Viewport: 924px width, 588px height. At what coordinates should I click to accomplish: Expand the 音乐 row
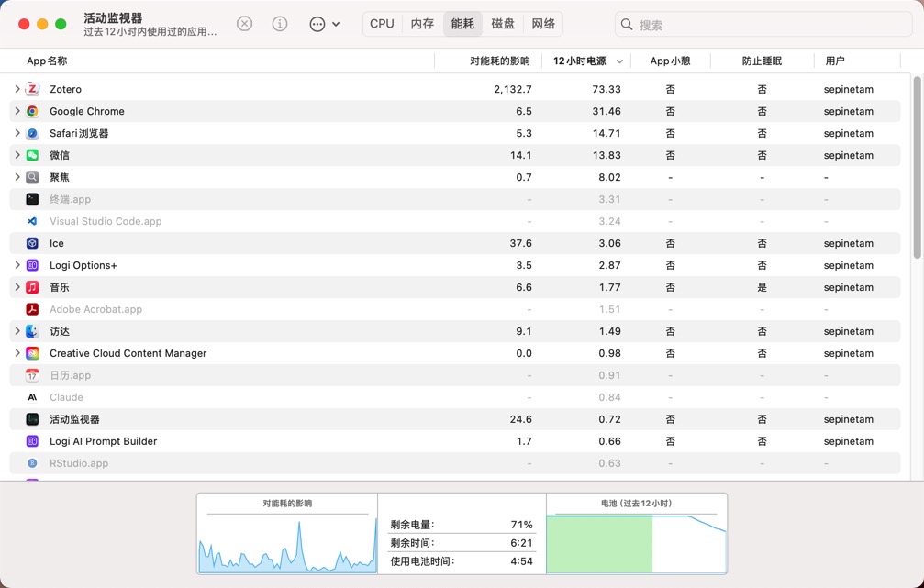pos(17,287)
